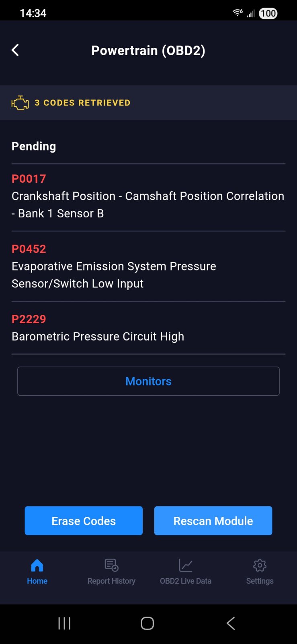Open the Settings gear icon
This screenshot has width=297, height=644.
tap(260, 566)
